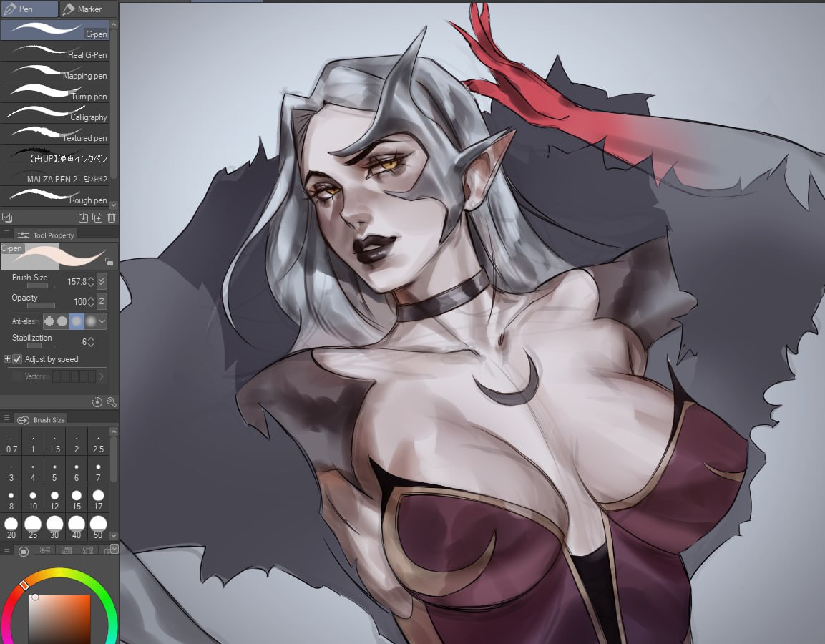825x644 pixels.
Task: Select the Tool Property tab
Action: pos(52,235)
